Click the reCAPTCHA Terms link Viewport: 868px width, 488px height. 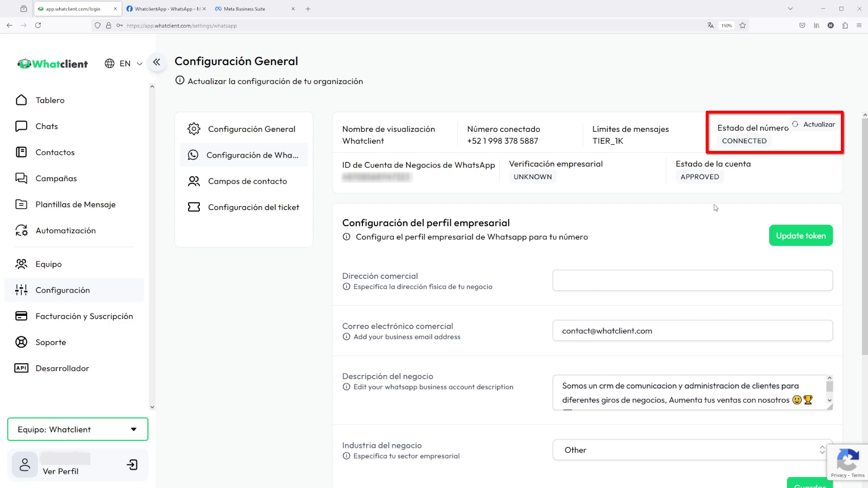click(x=858, y=475)
